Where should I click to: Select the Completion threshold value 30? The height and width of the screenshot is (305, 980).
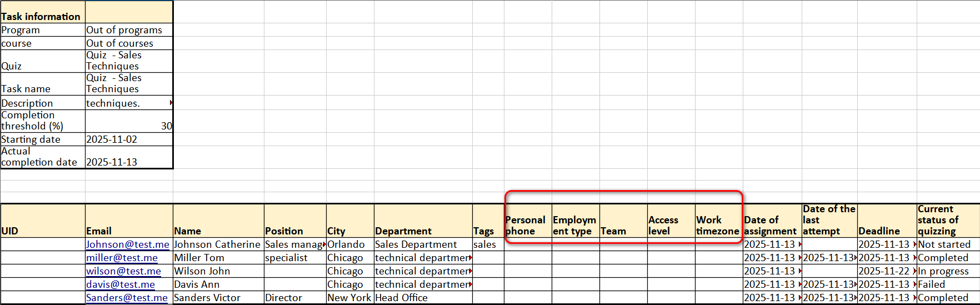click(x=129, y=121)
